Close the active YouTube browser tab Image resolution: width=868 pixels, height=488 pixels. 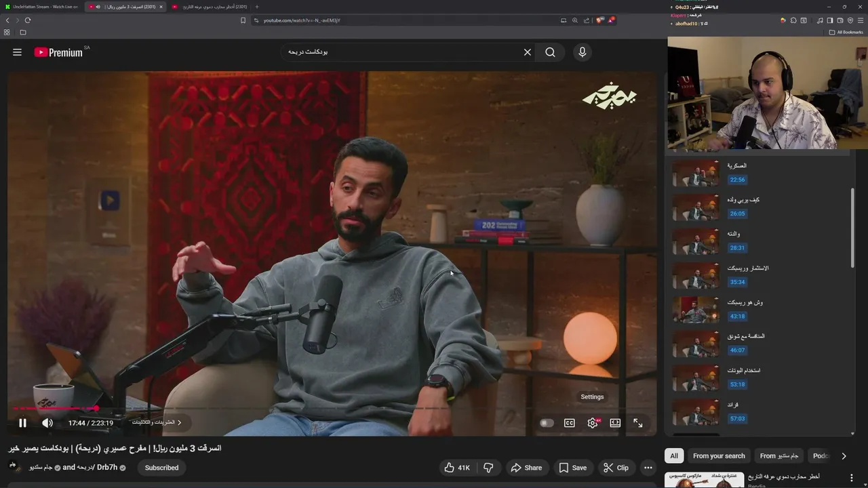[x=161, y=7]
